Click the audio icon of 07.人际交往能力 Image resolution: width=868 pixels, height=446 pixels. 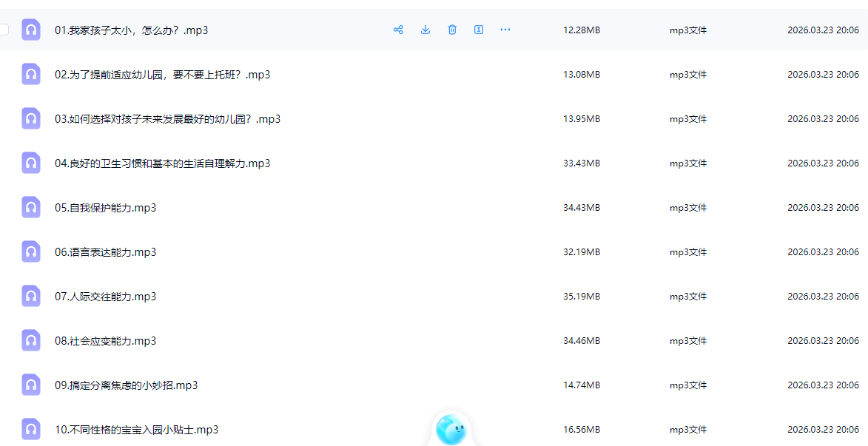point(31,296)
